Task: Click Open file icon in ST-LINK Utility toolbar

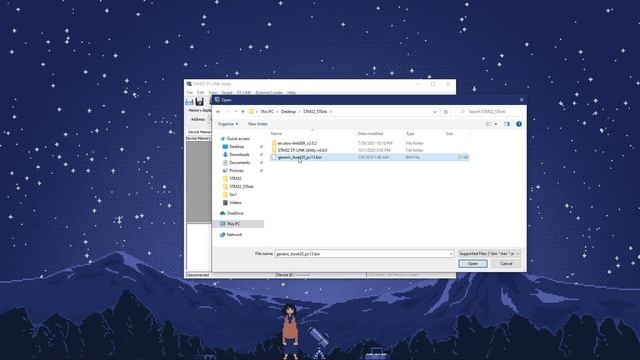Action: coord(189,101)
